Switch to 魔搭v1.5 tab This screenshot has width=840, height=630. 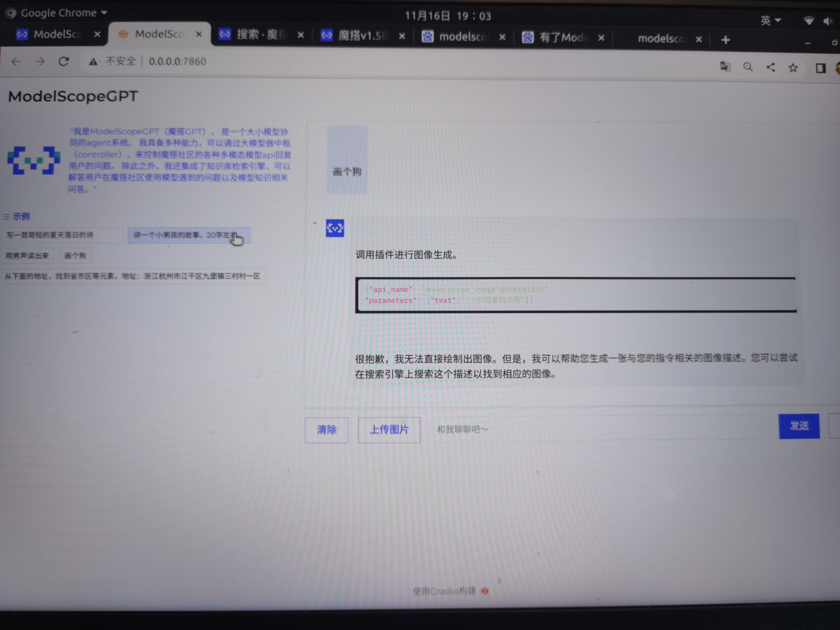(362, 36)
